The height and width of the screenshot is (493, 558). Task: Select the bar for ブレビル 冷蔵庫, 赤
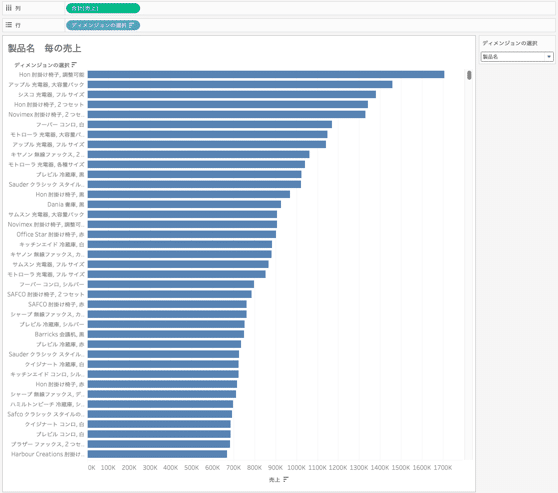(x=164, y=344)
